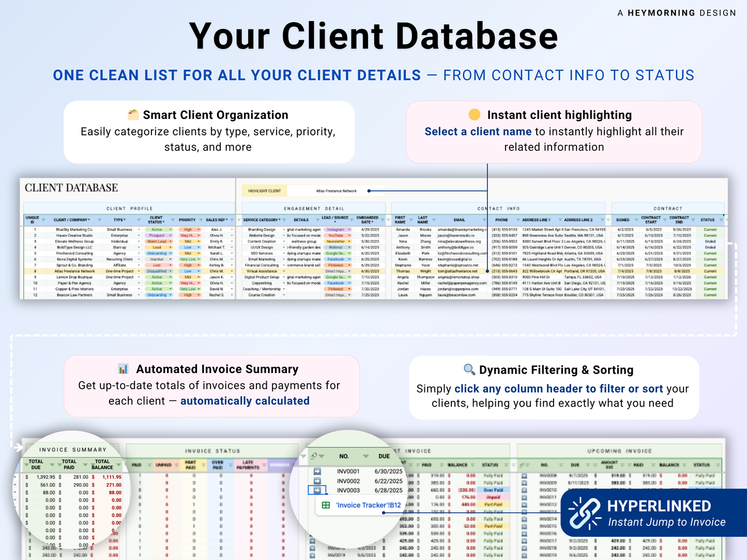The width and height of the screenshot is (747, 560).
Task: Open filter icon on Contract End column
Action: pos(694,220)
